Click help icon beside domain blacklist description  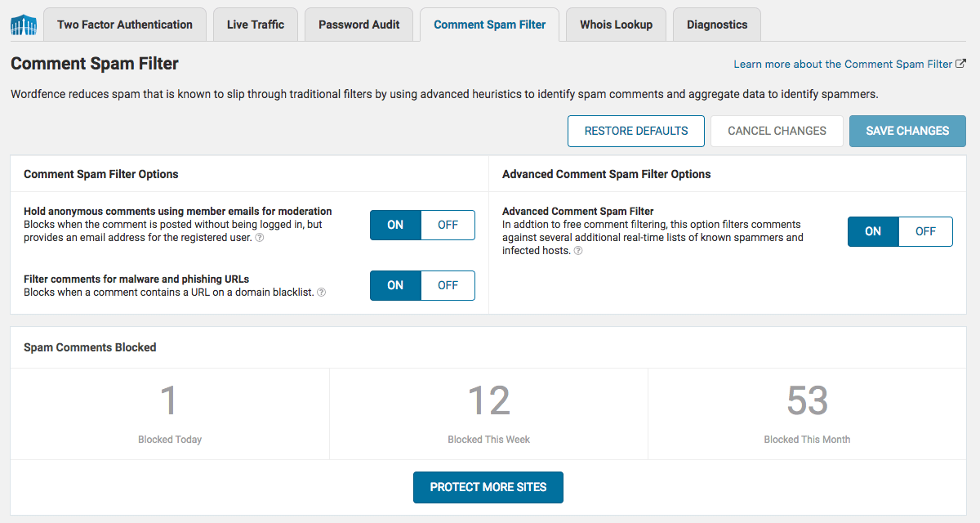tap(321, 292)
